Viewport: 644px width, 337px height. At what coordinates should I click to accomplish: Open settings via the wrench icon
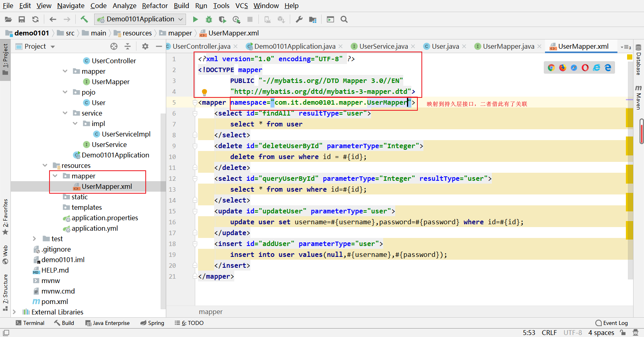pos(299,19)
